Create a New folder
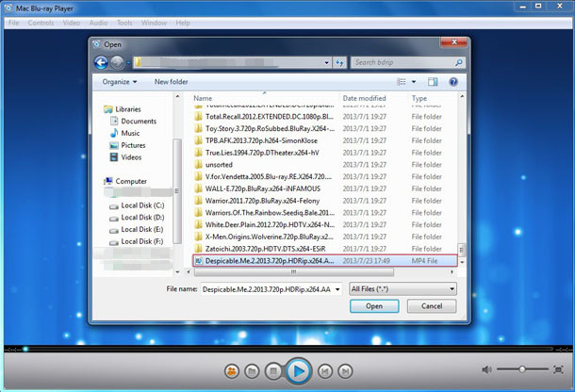The height and width of the screenshot is (392, 575). tap(171, 82)
